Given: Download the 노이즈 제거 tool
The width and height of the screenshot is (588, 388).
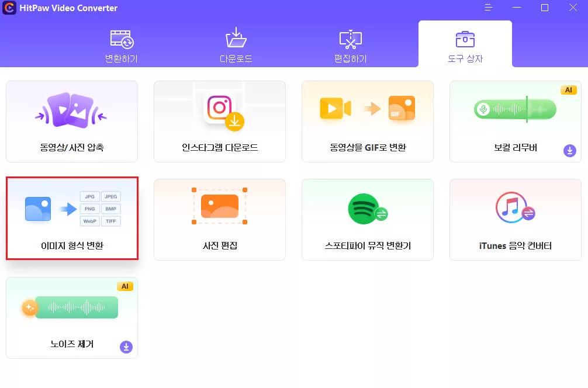Looking at the screenshot, I should click(x=126, y=347).
